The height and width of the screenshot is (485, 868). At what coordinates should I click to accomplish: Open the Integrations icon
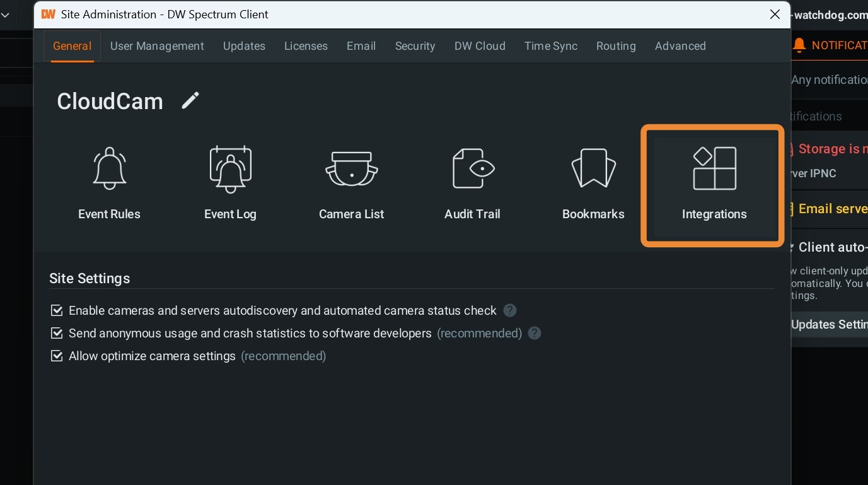(x=714, y=169)
